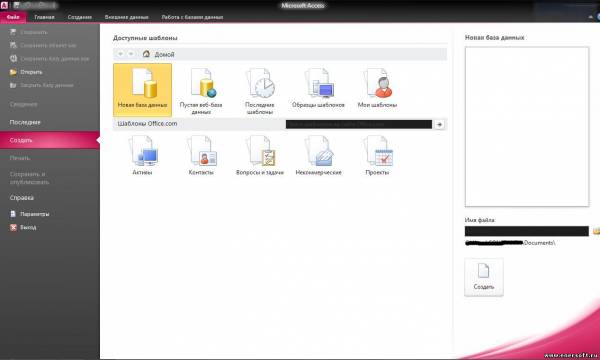Select the Контакты template folder
This screenshot has width=600, height=360.
(201, 155)
